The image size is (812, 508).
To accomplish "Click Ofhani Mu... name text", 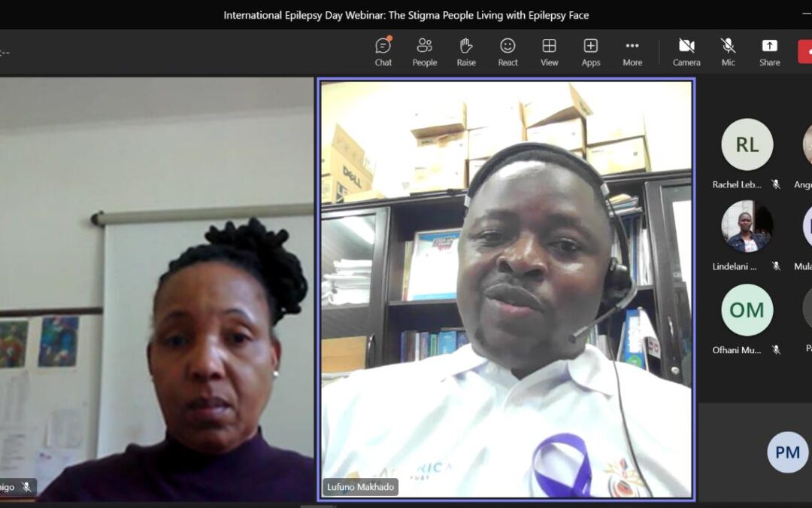I will tap(736, 350).
